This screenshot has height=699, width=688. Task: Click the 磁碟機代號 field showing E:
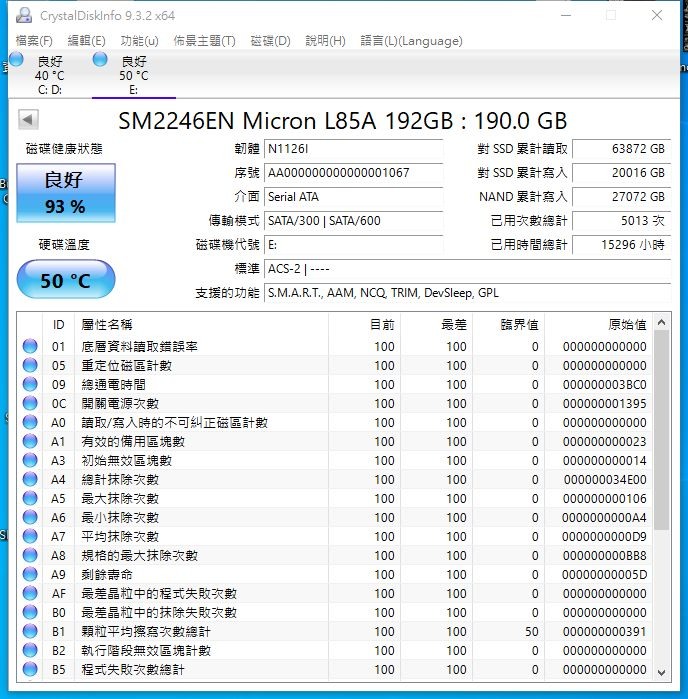tap(354, 245)
